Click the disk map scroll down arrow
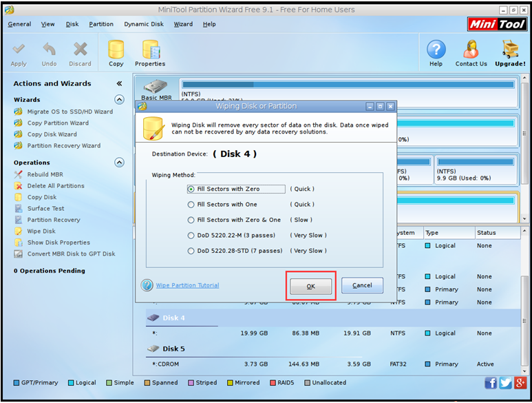Screen dimensions: 532x403 [524, 218]
